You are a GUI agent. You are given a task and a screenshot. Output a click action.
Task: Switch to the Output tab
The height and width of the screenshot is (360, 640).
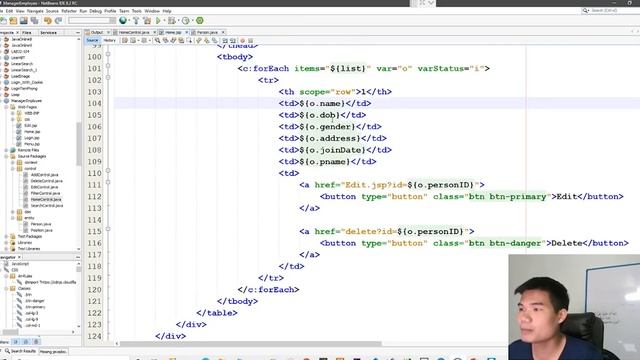click(x=97, y=32)
